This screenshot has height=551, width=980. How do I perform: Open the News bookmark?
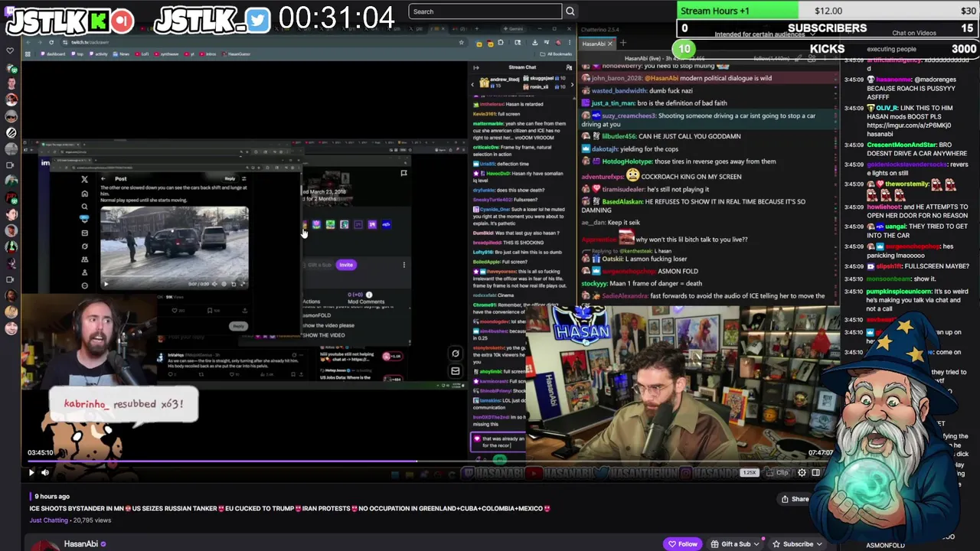tap(122, 54)
